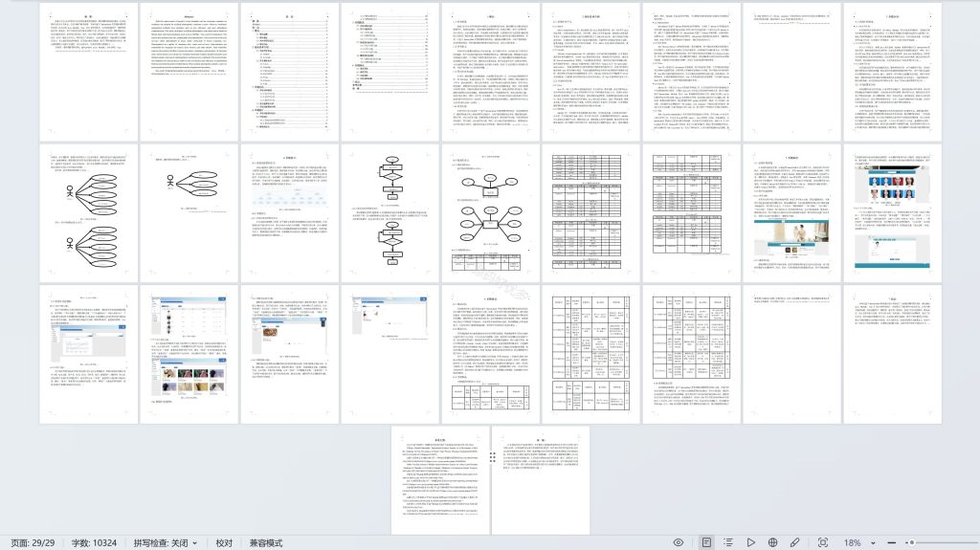This screenshot has width=980, height=550.
Task: Click the zoom slider handle
Action: 912,542
